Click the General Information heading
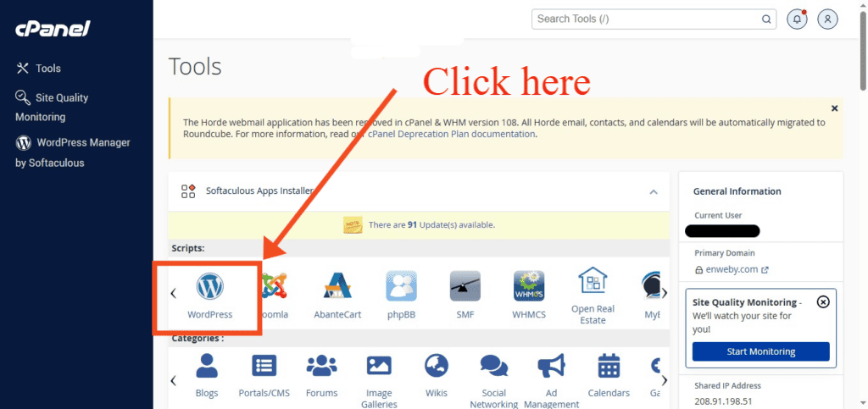This screenshot has width=868, height=409. click(737, 191)
